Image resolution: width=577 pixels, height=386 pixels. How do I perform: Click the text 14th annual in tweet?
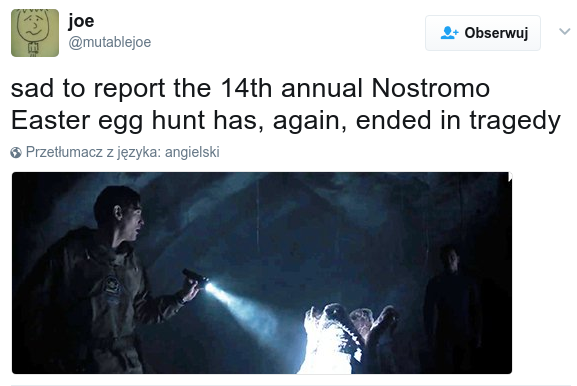click(x=292, y=88)
